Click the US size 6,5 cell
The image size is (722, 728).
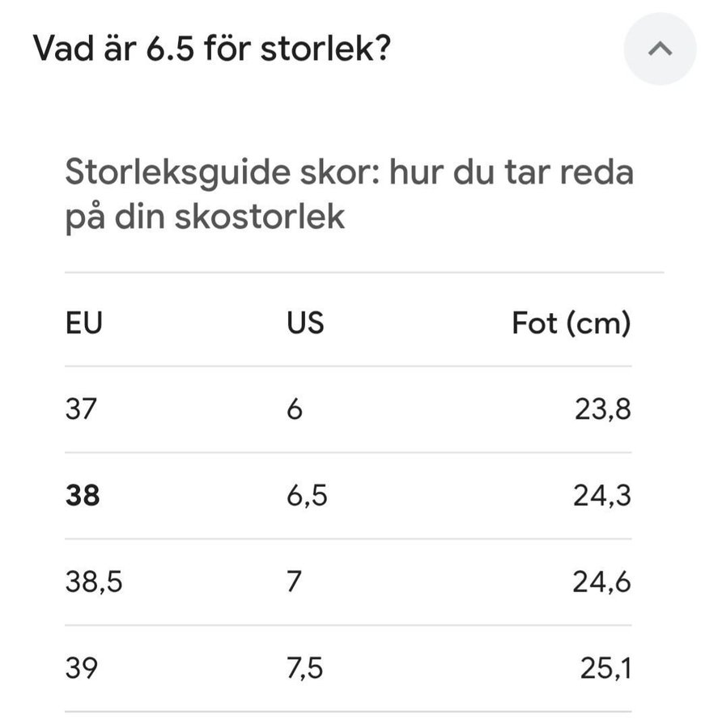click(x=307, y=496)
